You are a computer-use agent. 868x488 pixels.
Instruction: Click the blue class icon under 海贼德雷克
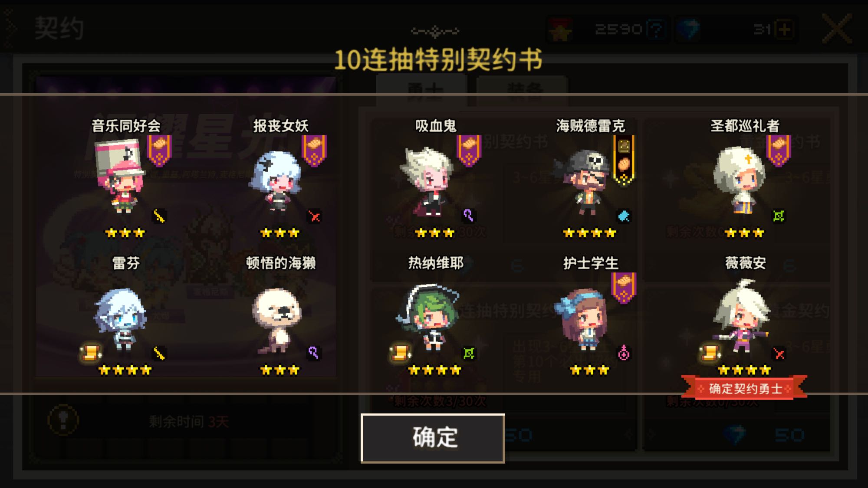pos(624,216)
